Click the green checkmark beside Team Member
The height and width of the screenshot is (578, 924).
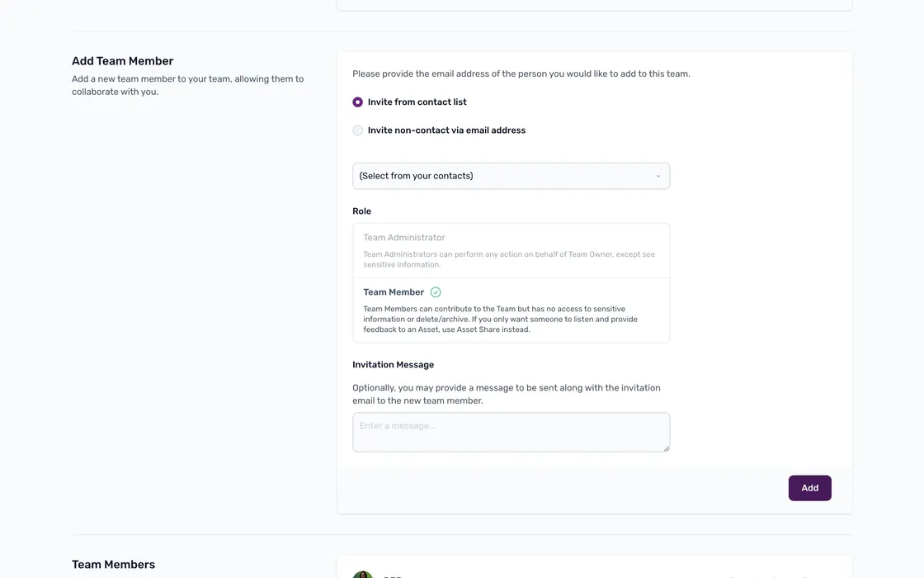coord(436,292)
